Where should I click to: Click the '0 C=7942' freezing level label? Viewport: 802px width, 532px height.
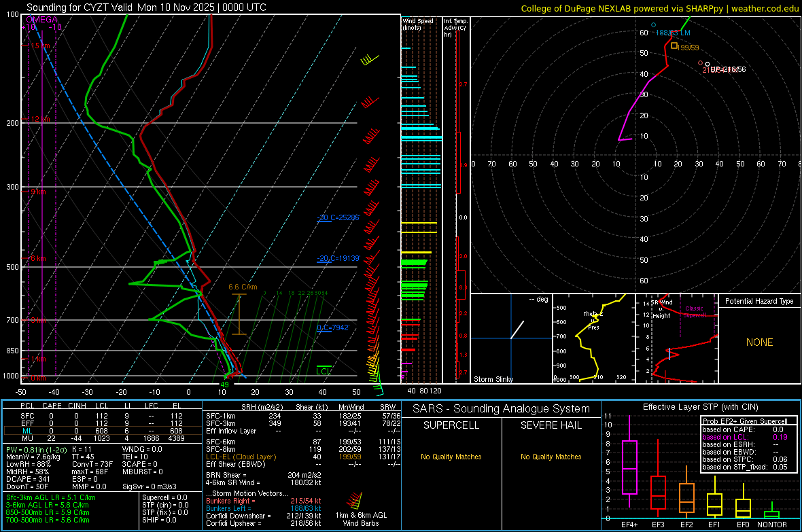(333, 327)
